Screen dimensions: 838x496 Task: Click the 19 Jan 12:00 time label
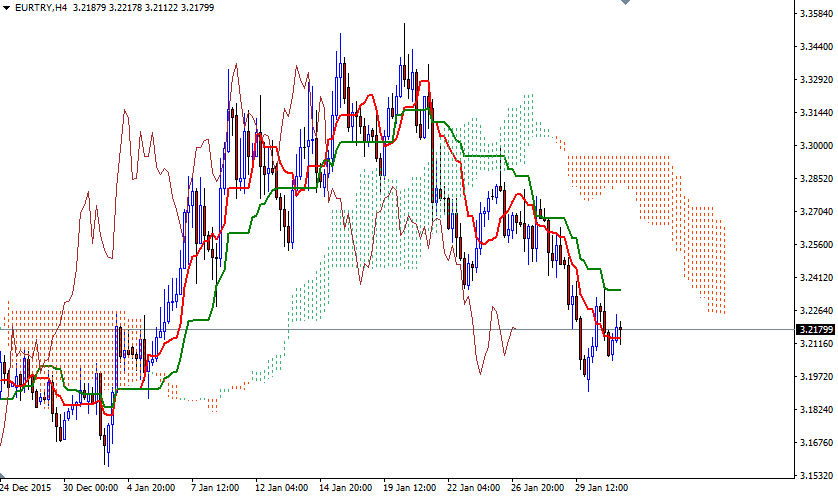point(410,487)
